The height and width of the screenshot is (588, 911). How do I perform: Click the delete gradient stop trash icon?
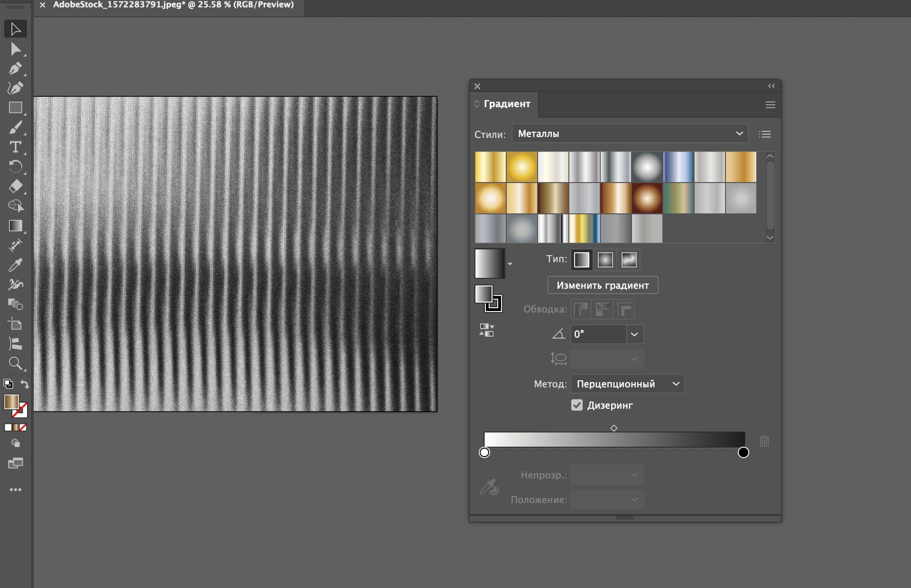coord(764,441)
